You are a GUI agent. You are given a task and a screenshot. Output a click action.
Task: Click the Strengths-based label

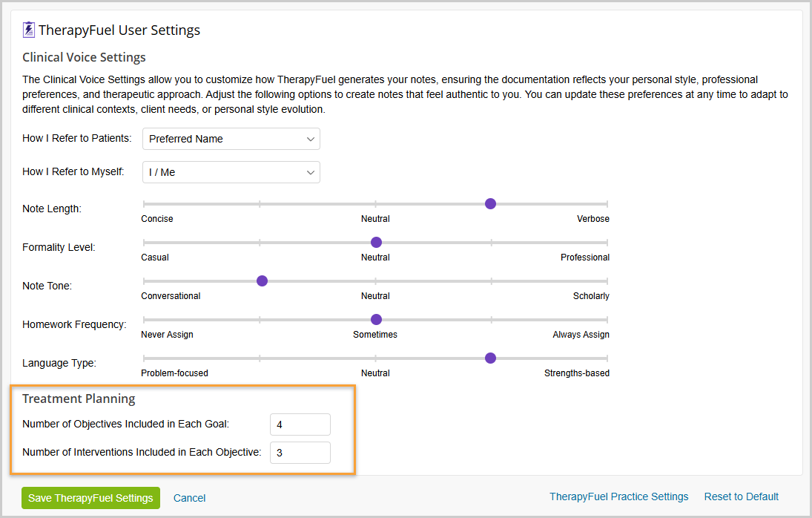pos(576,373)
